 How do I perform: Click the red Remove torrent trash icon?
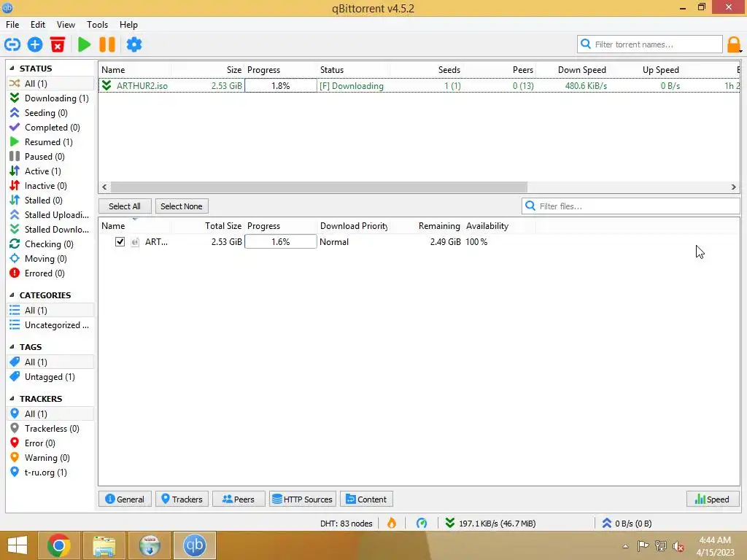click(x=58, y=44)
